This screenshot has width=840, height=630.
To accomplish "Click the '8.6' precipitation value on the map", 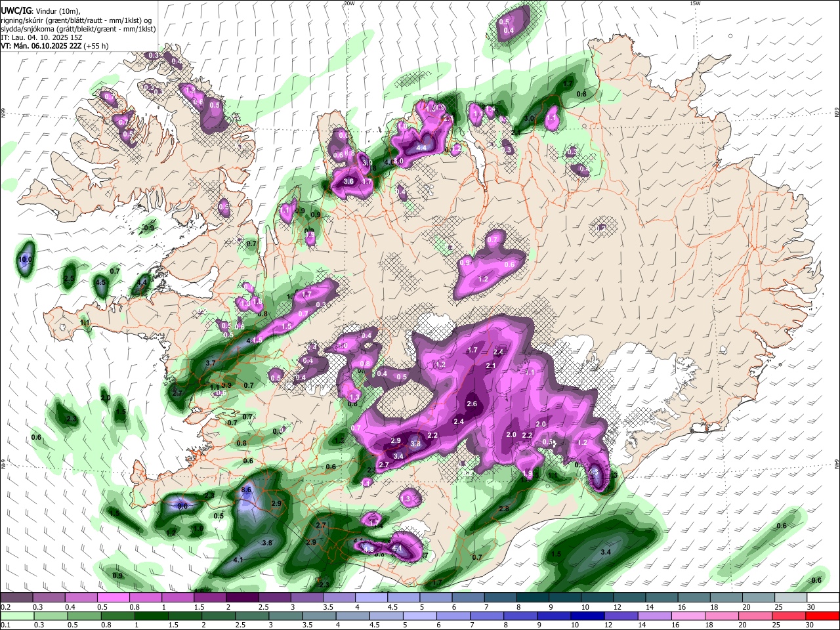I will pyautogui.click(x=247, y=490).
